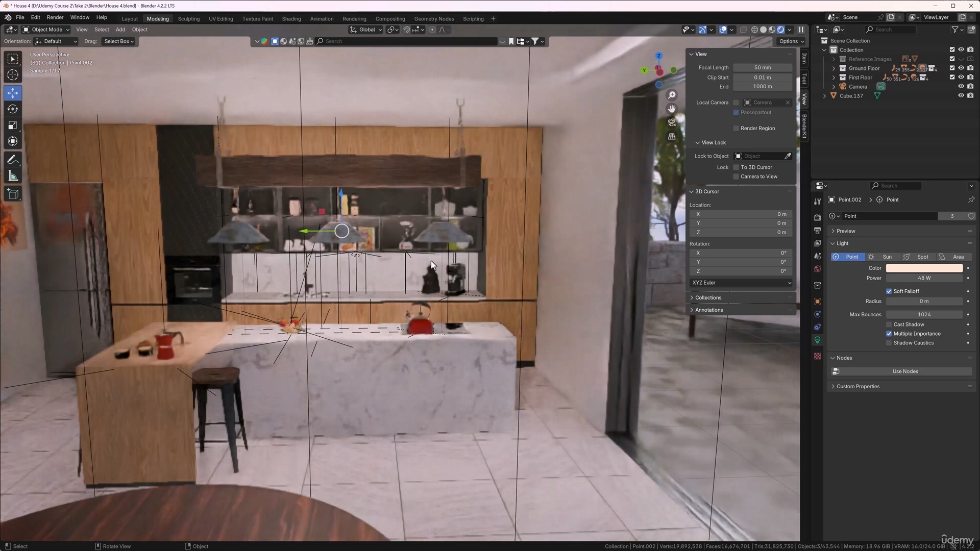Select the Rotate tool in the toolbar

(x=13, y=109)
